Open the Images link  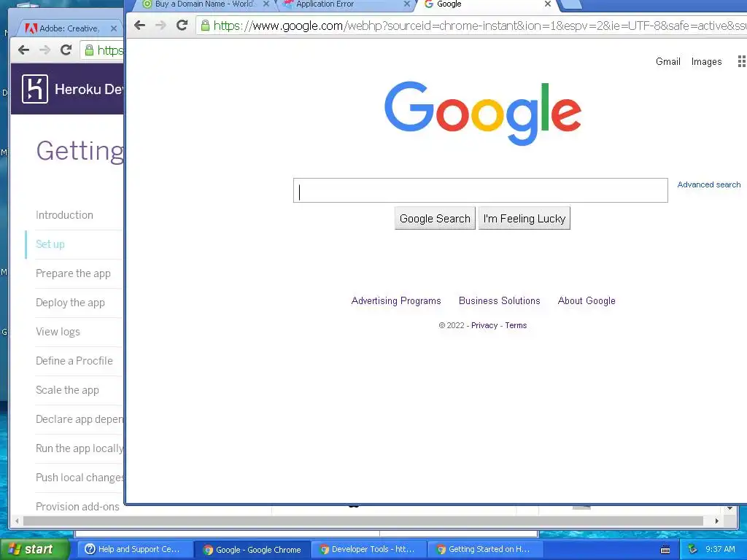(706, 61)
